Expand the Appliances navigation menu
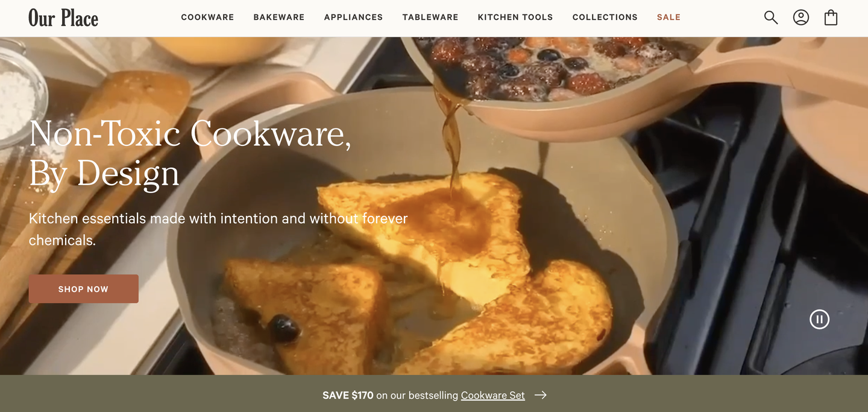Viewport: 868px width, 412px height. [x=353, y=17]
